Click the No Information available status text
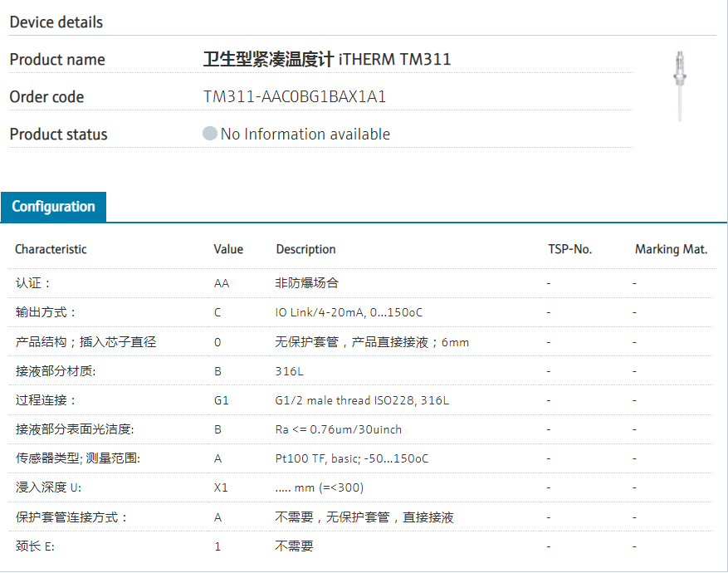 305,135
